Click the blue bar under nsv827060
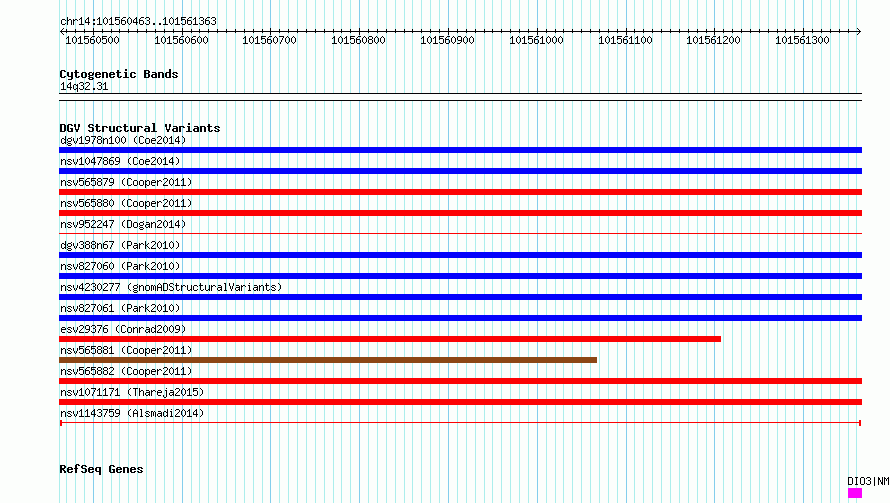The image size is (890, 503). [x=460, y=276]
